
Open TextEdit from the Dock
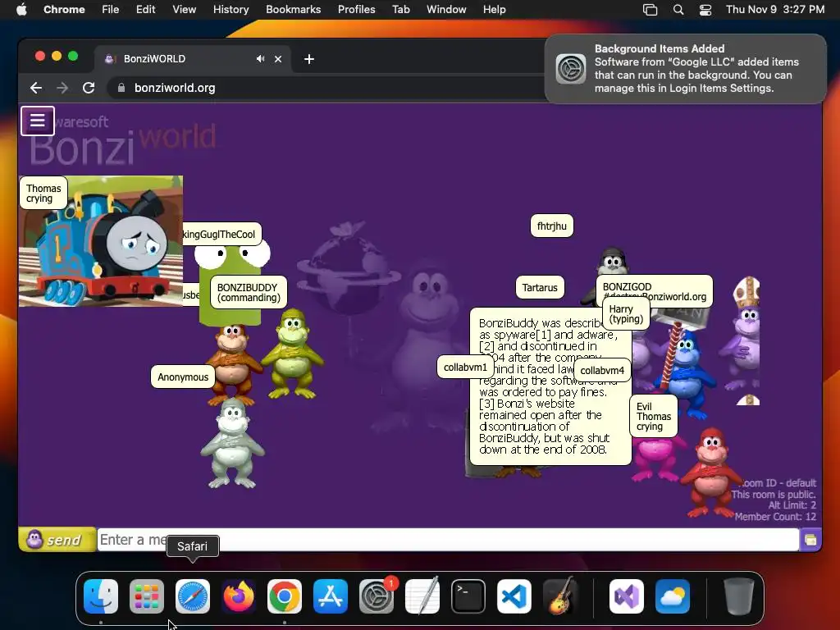click(x=422, y=596)
